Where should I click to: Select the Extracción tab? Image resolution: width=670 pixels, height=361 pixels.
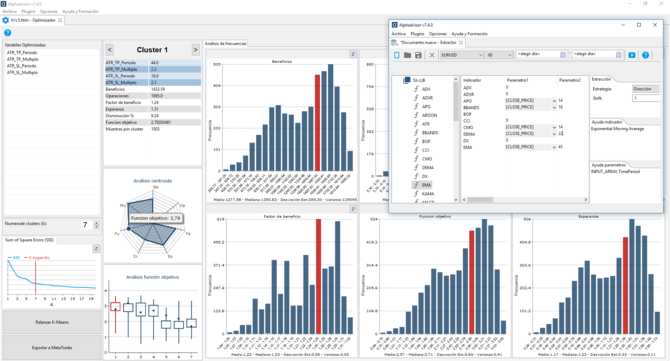coord(601,79)
